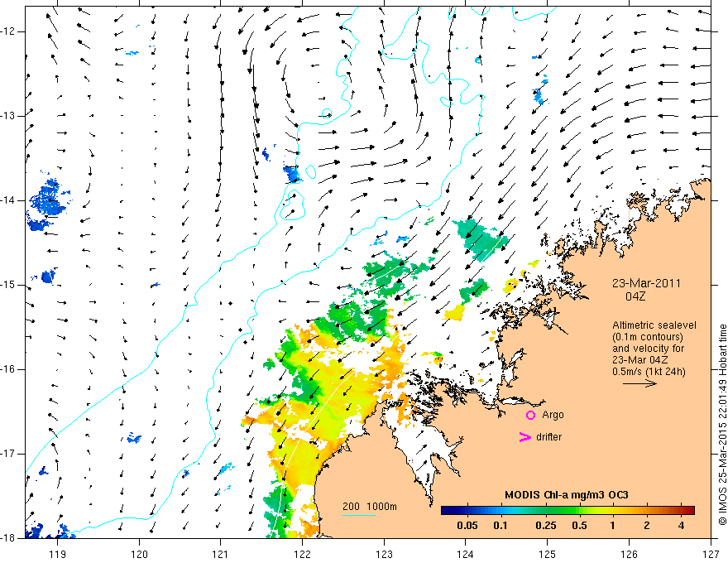Click the latitude label '-18'
Screen dimensions: 728x563
click(8, 538)
